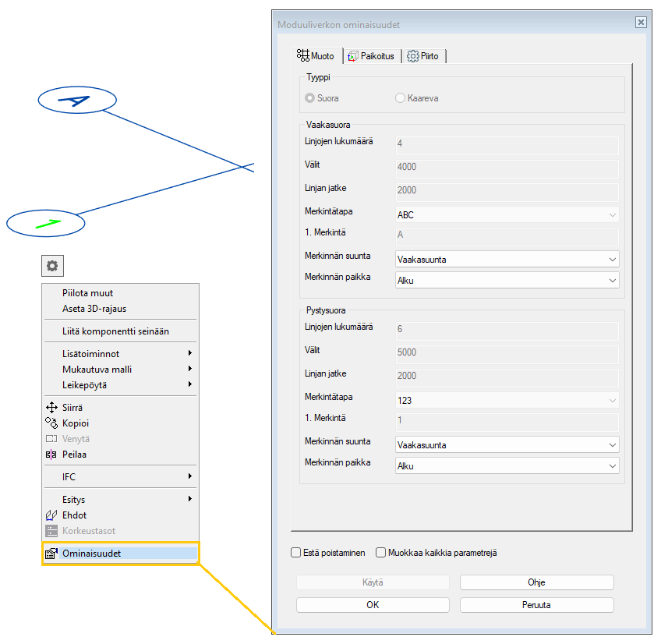Choose Aseta 3D-rajaus menu entry
661x644 pixels.
click(x=121, y=308)
